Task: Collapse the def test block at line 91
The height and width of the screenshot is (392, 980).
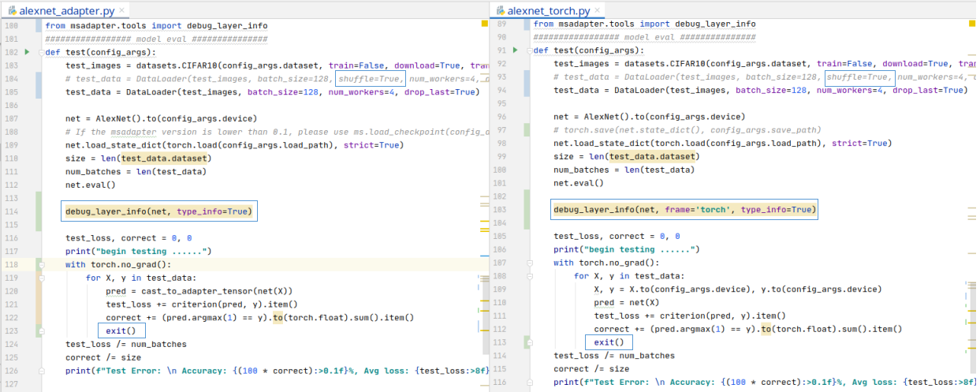Action: click(529, 50)
